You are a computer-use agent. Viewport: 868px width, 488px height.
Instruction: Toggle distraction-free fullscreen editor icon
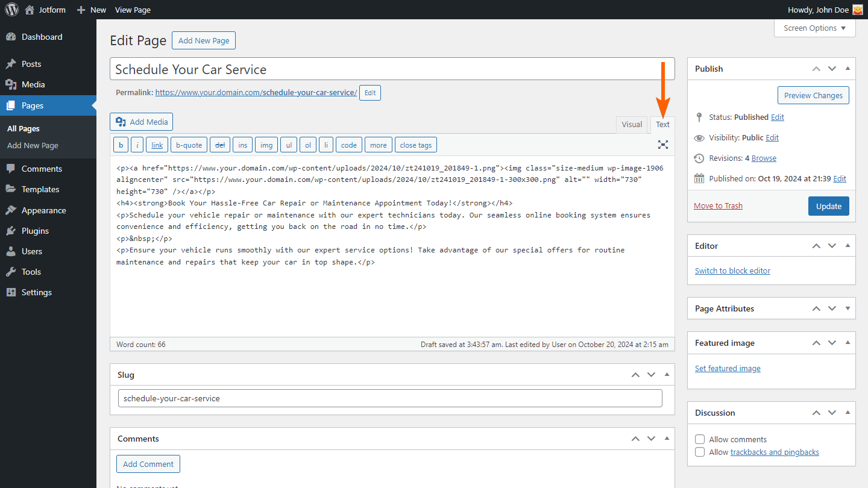[663, 145]
